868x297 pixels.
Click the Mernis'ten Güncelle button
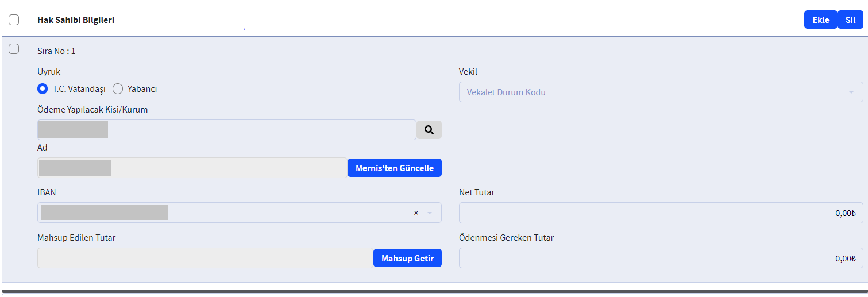[394, 168]
